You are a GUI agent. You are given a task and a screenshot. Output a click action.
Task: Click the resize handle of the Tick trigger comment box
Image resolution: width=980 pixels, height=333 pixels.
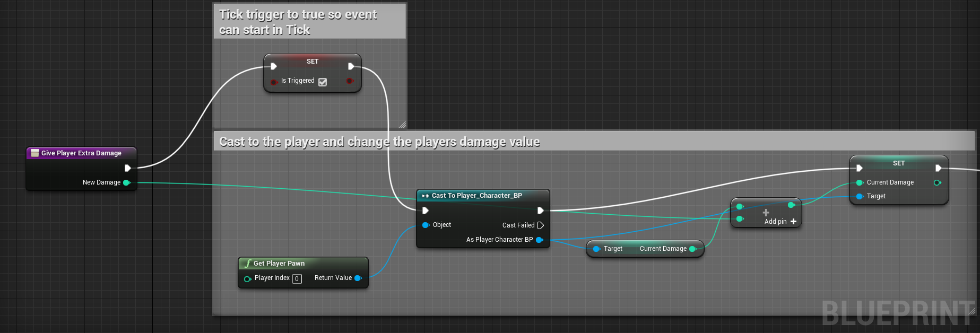[402, 125]
